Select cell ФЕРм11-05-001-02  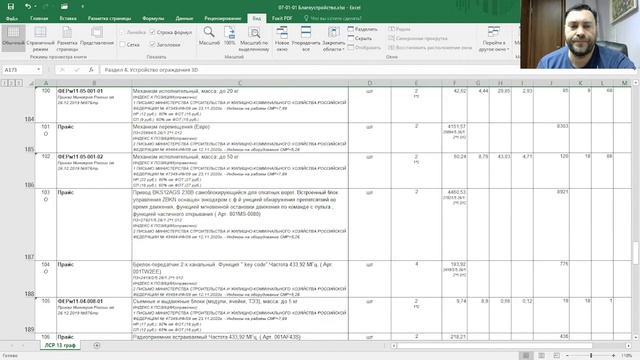94,171
